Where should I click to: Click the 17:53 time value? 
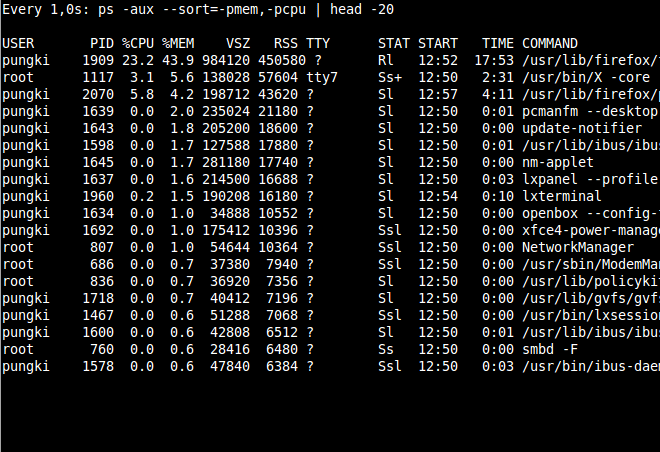coord(497,61)
